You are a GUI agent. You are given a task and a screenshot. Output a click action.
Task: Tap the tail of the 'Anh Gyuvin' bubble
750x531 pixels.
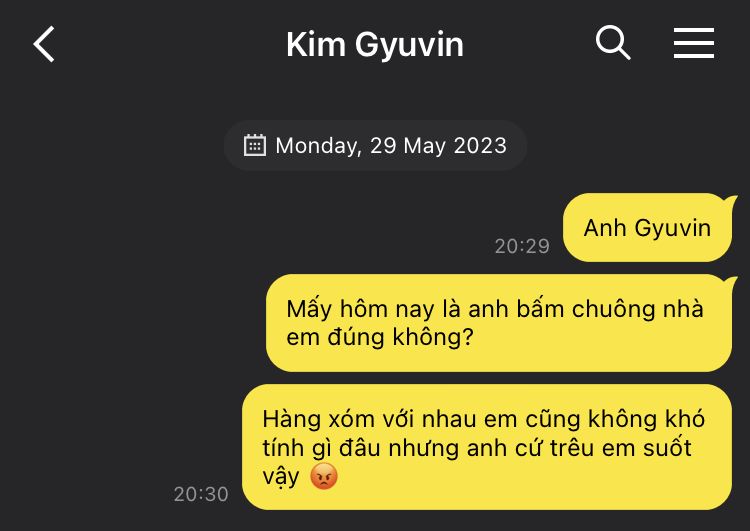[730, 200]
